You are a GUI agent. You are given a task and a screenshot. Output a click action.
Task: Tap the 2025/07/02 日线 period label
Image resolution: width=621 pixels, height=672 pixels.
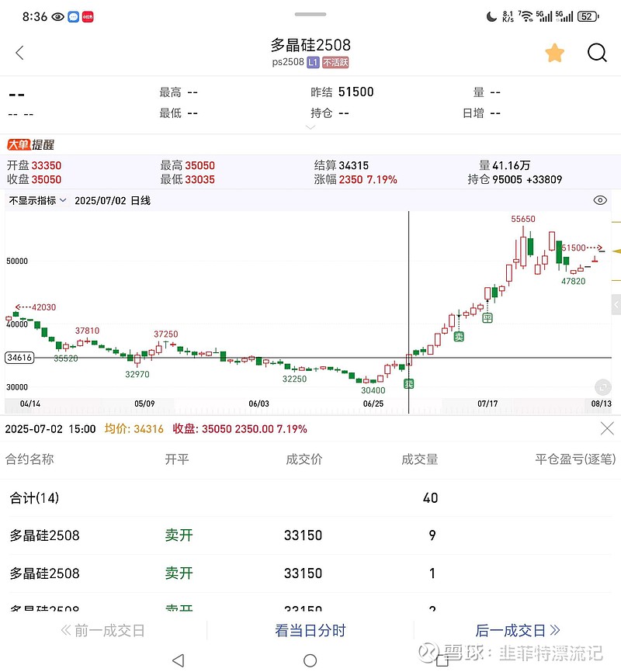pyautogui.click(x=113, y=200)
